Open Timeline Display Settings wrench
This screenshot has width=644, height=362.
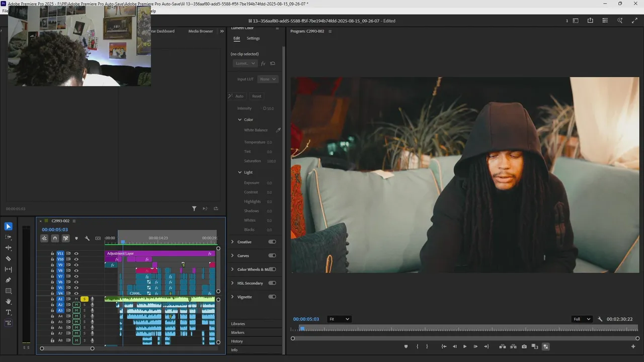coord(87,238)
